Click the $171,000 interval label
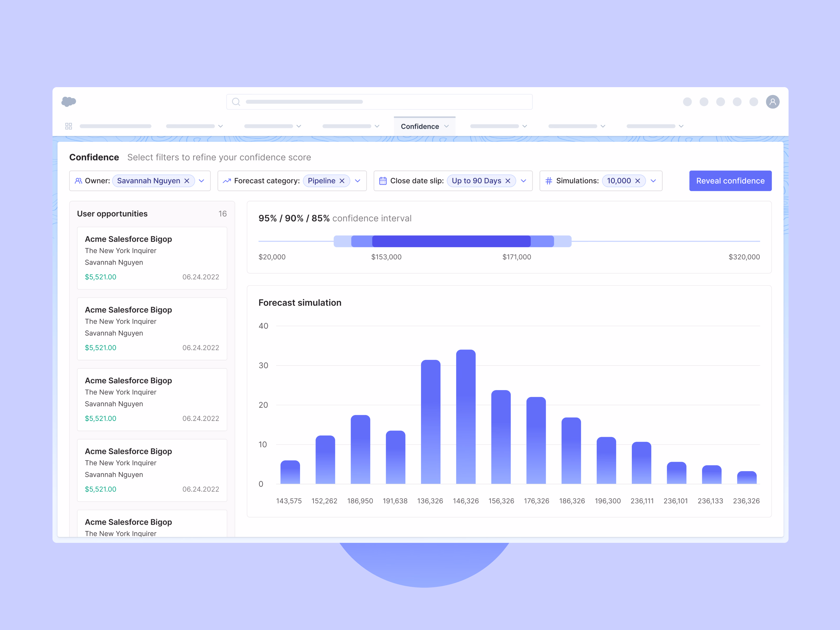The width and height of the screenshot is (840, 630). [516, 257]
